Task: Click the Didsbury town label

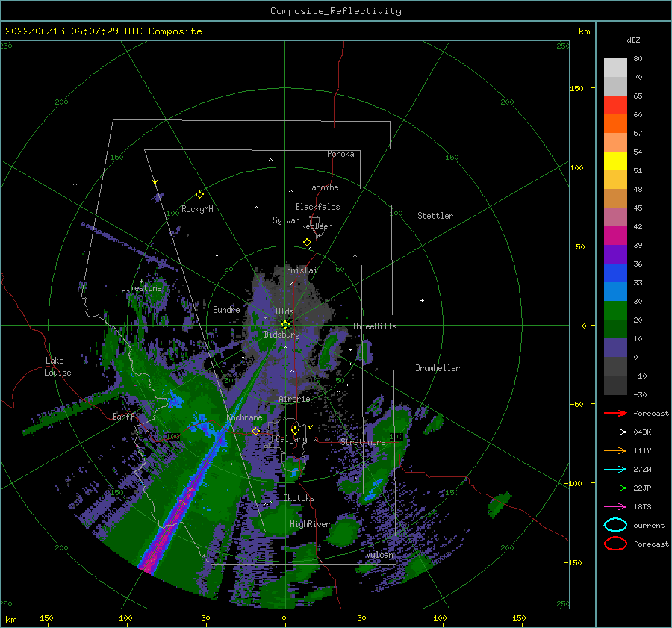Action: point(282,335)
